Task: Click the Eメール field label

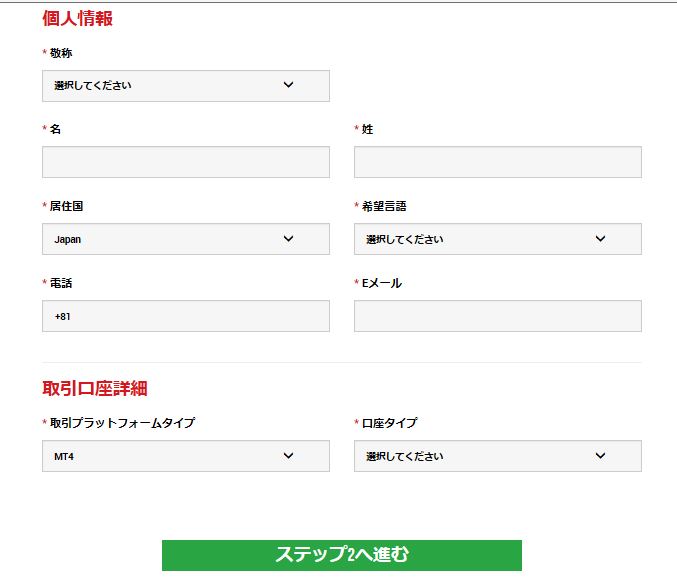Action: click(x=382, y=283)
